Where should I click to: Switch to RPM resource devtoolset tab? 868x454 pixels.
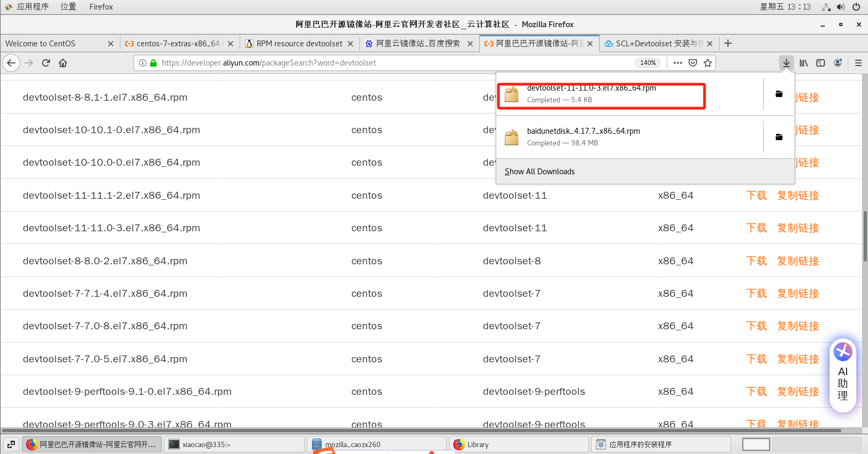[299, 44]
